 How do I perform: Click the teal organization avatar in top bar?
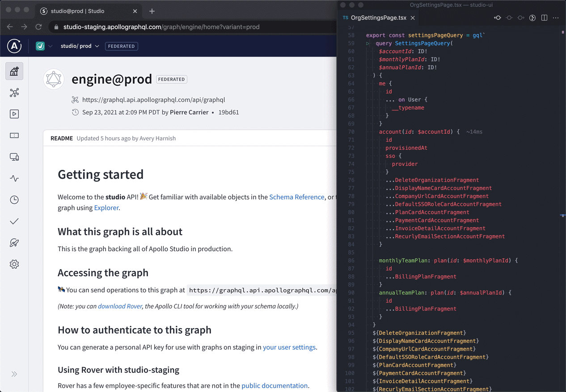click(x=40, y=46)
